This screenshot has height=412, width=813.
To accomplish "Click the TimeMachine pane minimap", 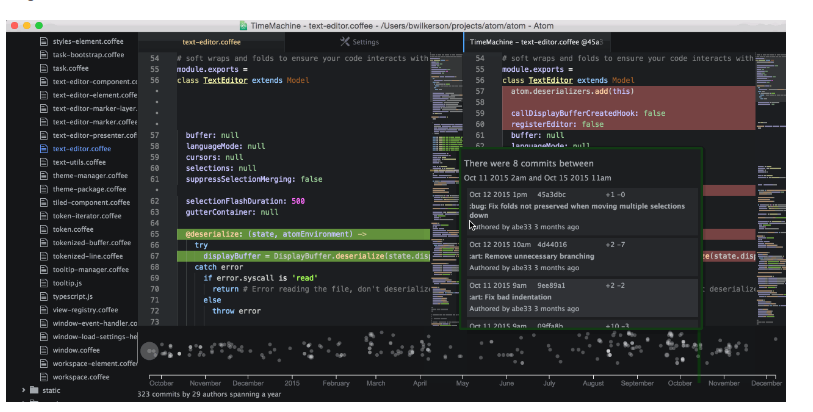I will coord(770,189).
